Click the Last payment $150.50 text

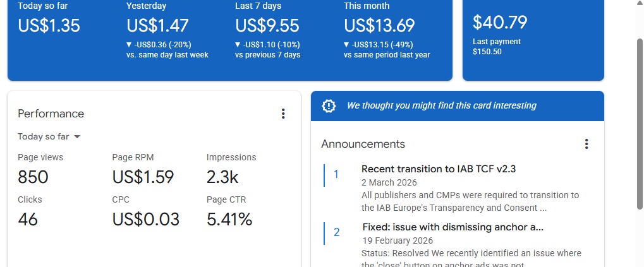pyautogui.click(x=497, y=47)
